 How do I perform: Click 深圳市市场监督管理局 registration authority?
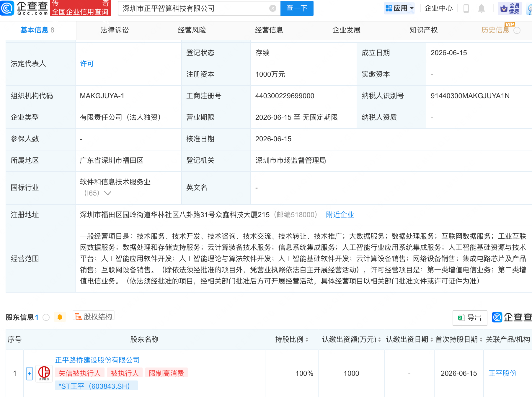tap(291, 160)
